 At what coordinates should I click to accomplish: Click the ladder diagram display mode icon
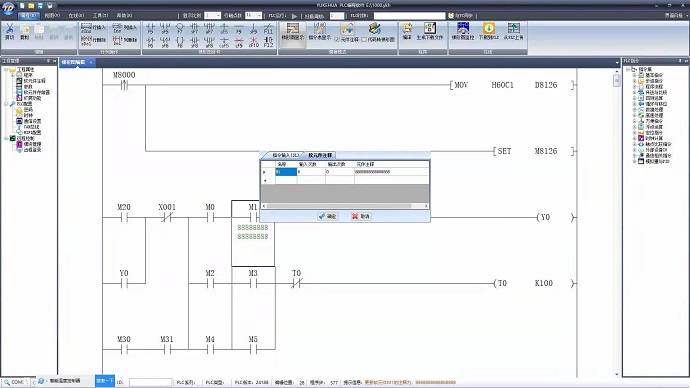tap(293, 32)
